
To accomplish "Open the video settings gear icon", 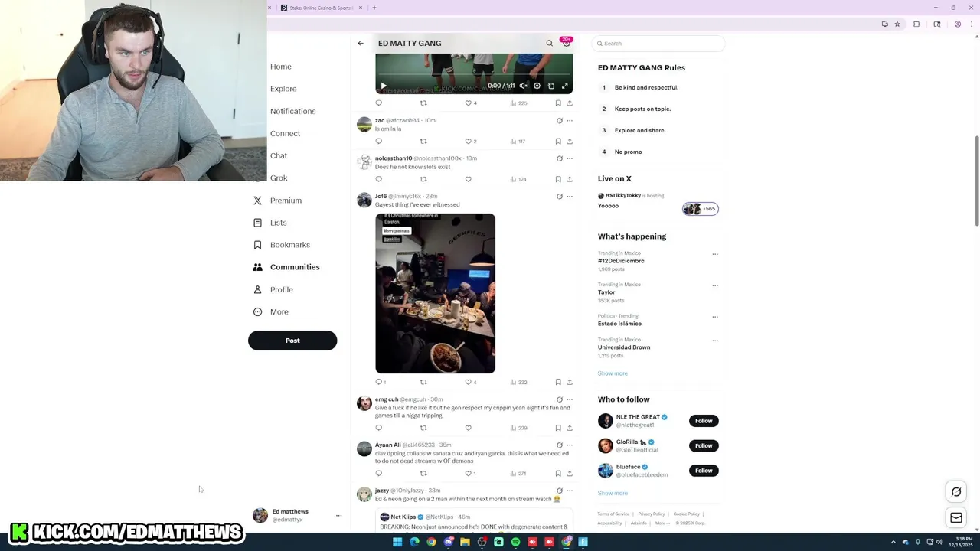I will 537,86.
